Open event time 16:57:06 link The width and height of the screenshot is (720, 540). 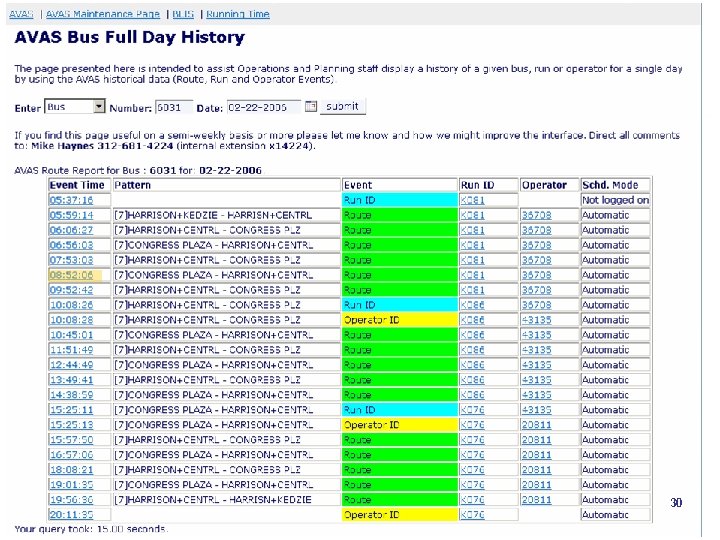coord(71,455)
